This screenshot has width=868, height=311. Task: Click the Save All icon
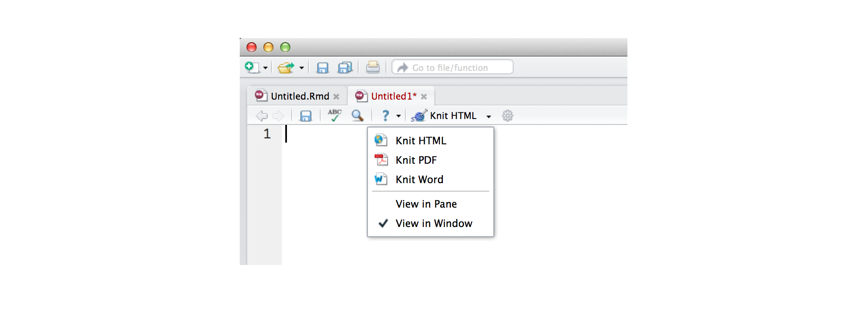(x=345, y=68)
